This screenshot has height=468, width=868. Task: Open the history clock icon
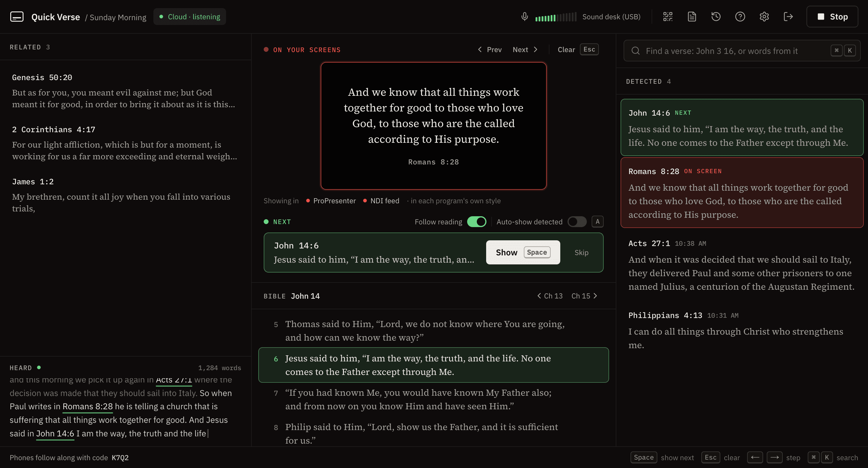pos(716,17)
